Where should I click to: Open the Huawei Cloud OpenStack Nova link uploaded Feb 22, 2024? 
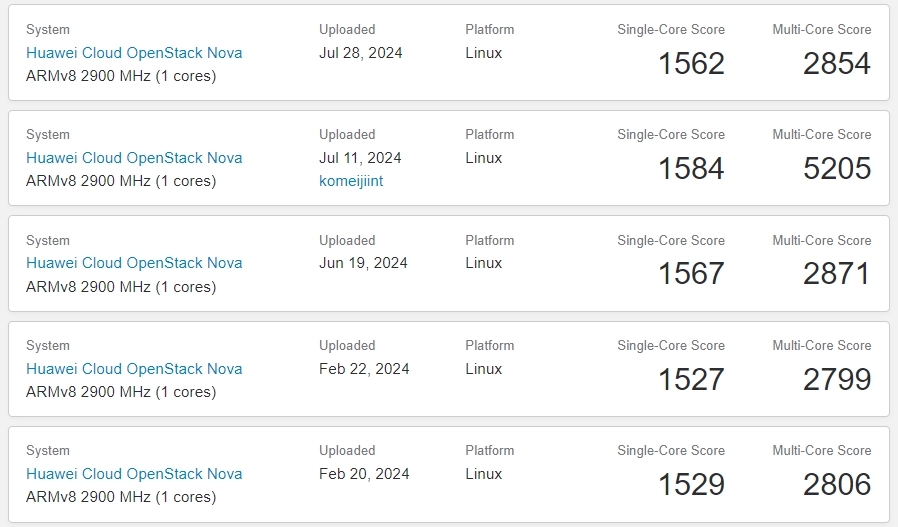click(x=134, y=368)
